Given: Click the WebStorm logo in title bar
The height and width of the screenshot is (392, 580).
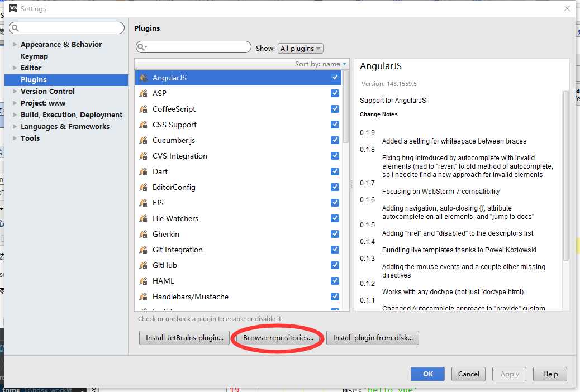Looking at the screenshot, I should 13,8.
